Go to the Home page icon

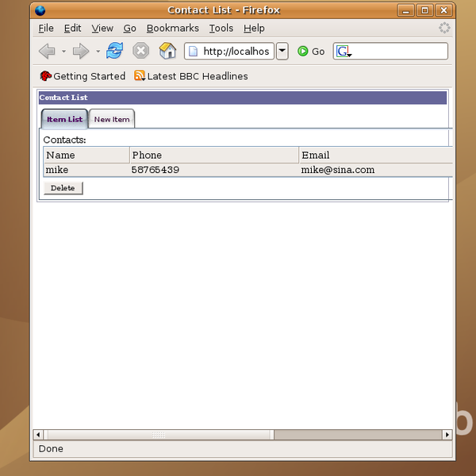pos(167,51)
